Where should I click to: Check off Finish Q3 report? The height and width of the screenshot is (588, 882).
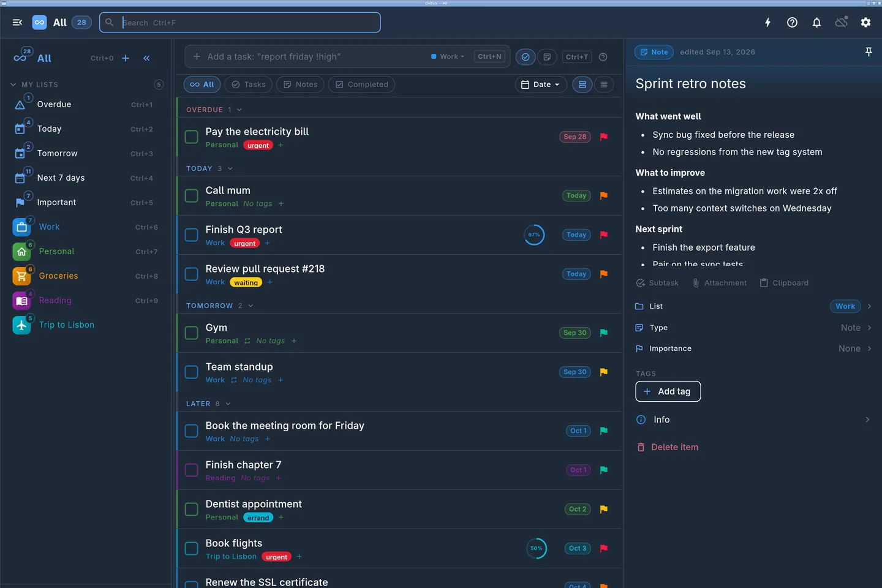tap(192, 235)
